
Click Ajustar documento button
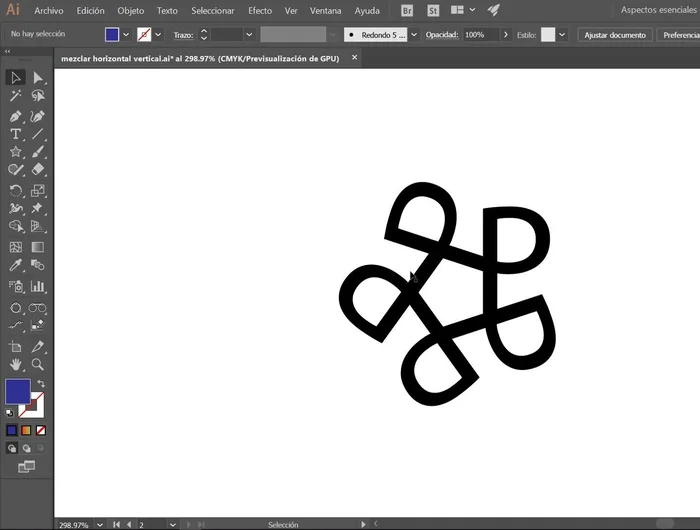(615, 35)
